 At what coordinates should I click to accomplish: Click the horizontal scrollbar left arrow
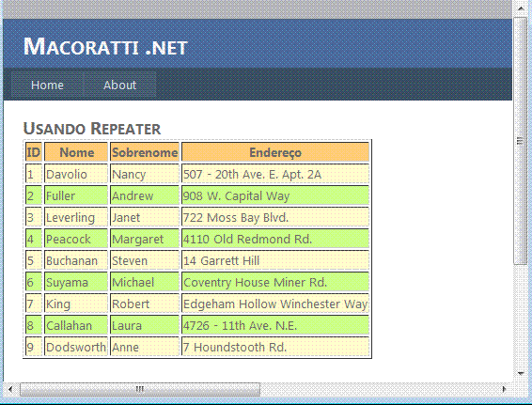[10, 389]
